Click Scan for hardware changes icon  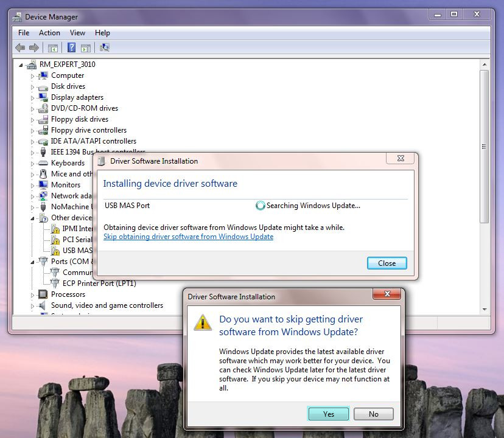click(x=105, y=47)
